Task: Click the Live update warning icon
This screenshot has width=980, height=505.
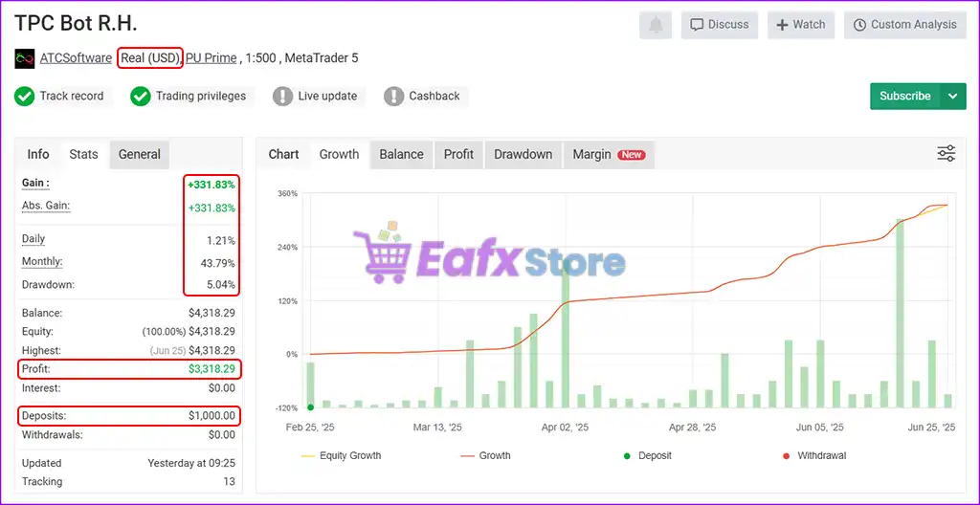Action: (x=282, y=97)
